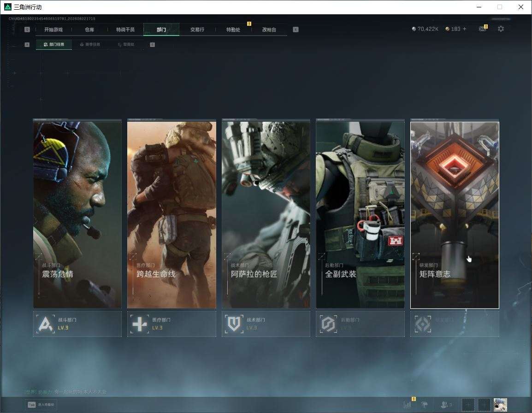Click the 医疗部门 level label
This screenshot has height=413, width=532.
[x=157, y=328]
